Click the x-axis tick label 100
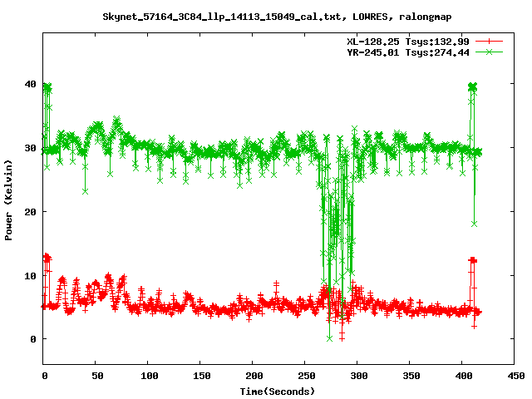This screenshot has height=399, width=532. tap(150, 376)
